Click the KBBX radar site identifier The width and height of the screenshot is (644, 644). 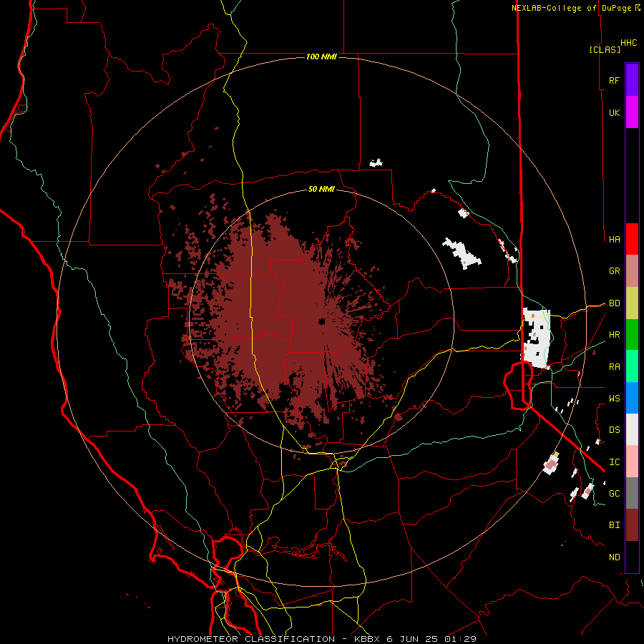(367, 639)
